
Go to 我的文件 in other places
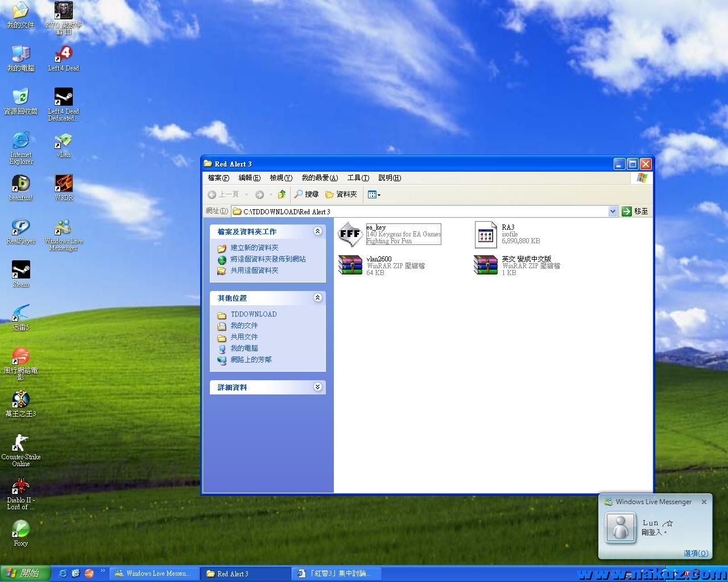[x=244, y=326]
